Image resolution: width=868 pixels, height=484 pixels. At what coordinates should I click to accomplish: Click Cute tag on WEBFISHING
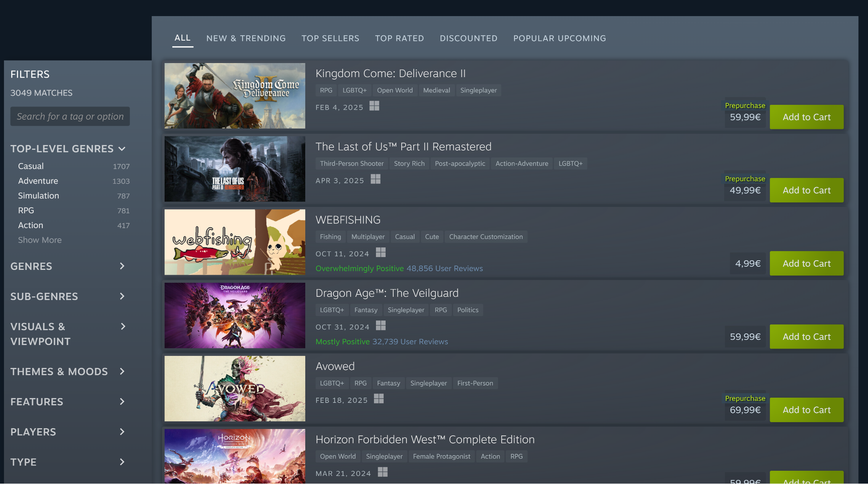[432, 237]
